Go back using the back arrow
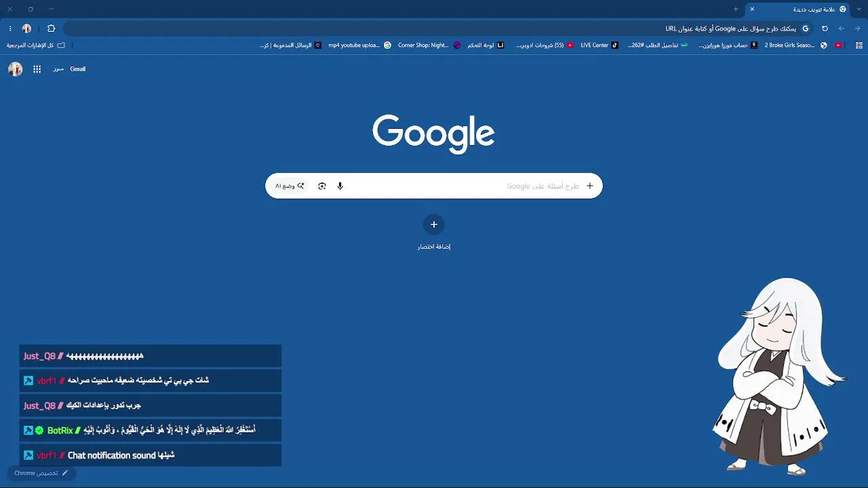The height and width of the screenshot is (488, 868). [x=842, y=28]
